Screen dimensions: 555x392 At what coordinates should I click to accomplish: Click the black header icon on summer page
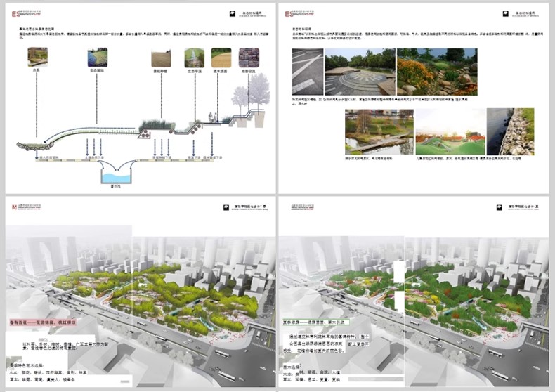(499, 207)
